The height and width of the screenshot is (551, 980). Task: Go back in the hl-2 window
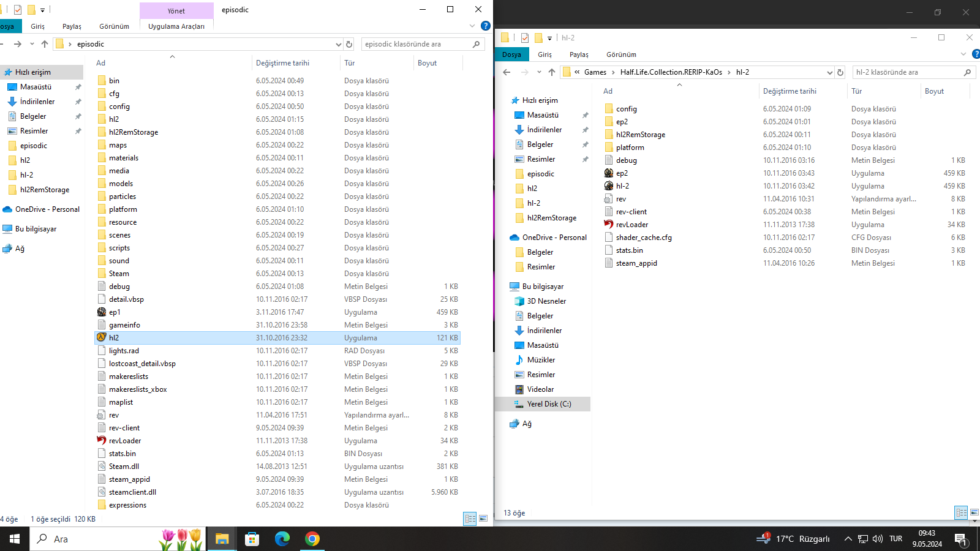click(507, 72)
